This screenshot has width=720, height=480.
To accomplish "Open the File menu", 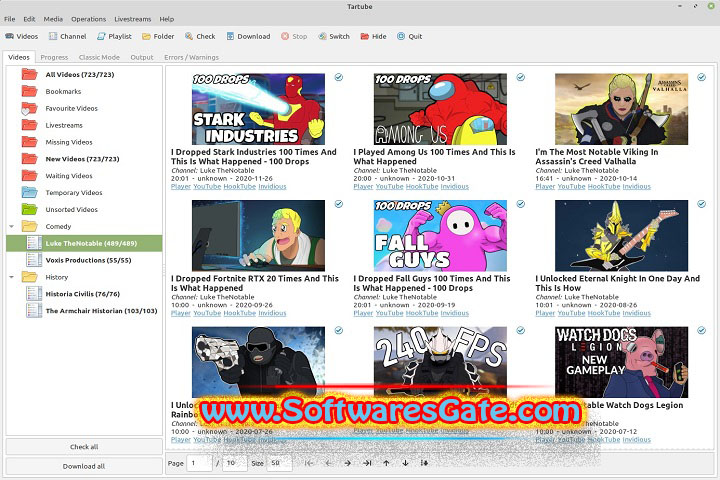I will (x=10, y=19).
